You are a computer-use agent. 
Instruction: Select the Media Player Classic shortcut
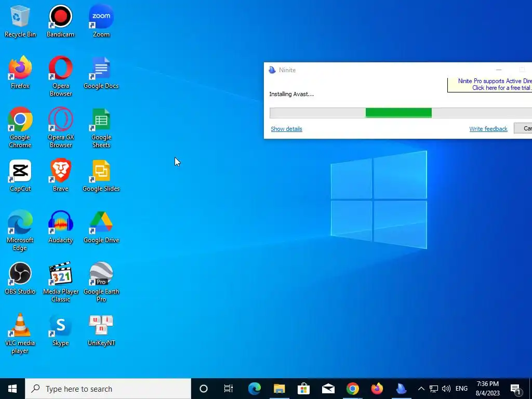60,282
